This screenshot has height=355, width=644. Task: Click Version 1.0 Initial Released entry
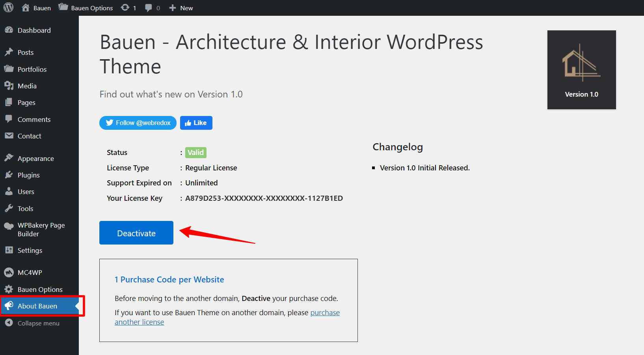pyautogui.click(x=425, y=168)
